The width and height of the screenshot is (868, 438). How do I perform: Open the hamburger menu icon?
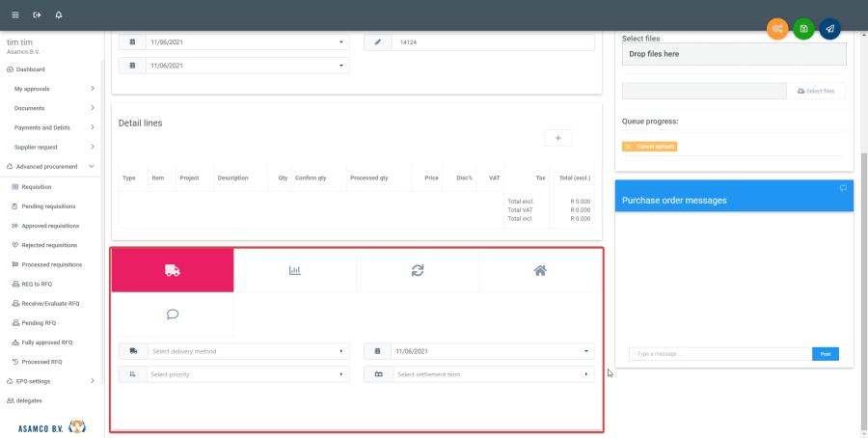pos(14,15)
